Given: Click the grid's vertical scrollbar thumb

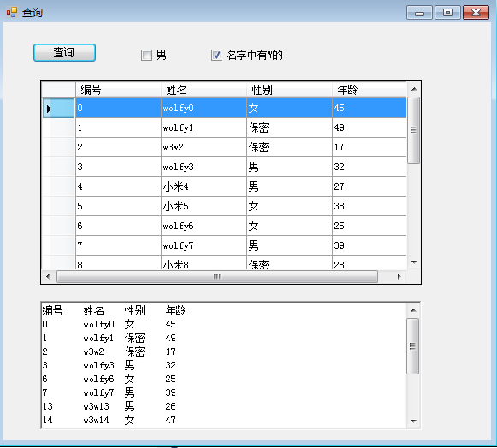Looking at the screenshot, I should (x=413, y=130).
